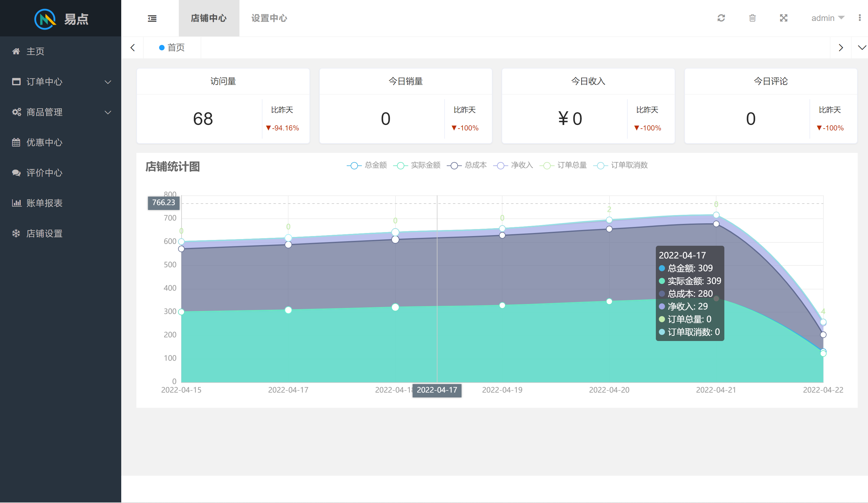This screenshot has height=503, width=868.
Task: Open the vertical three-dots more menu
Action: pyautogui.click(x=860, y=18)
